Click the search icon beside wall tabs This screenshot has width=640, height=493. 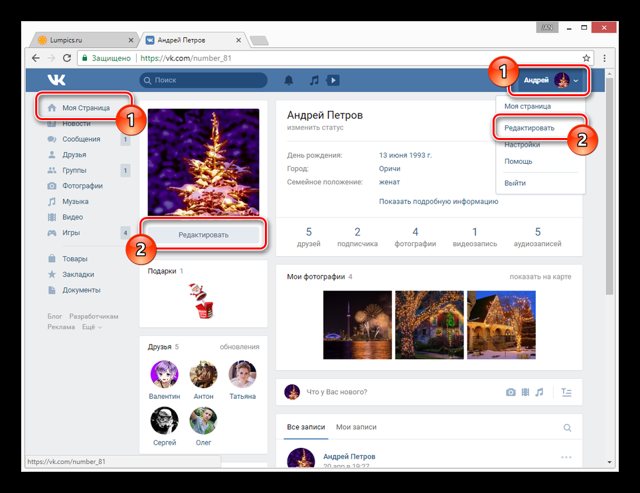tap(567, 428)
